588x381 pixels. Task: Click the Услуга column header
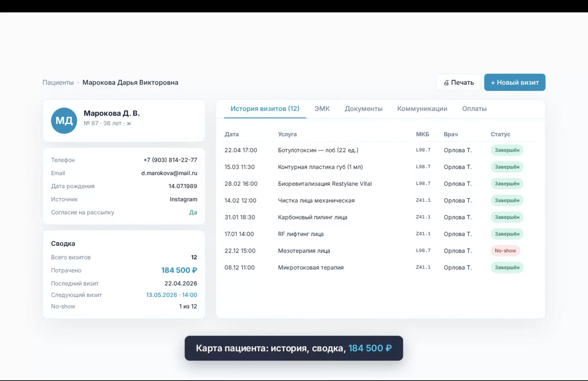coord(287,134)
